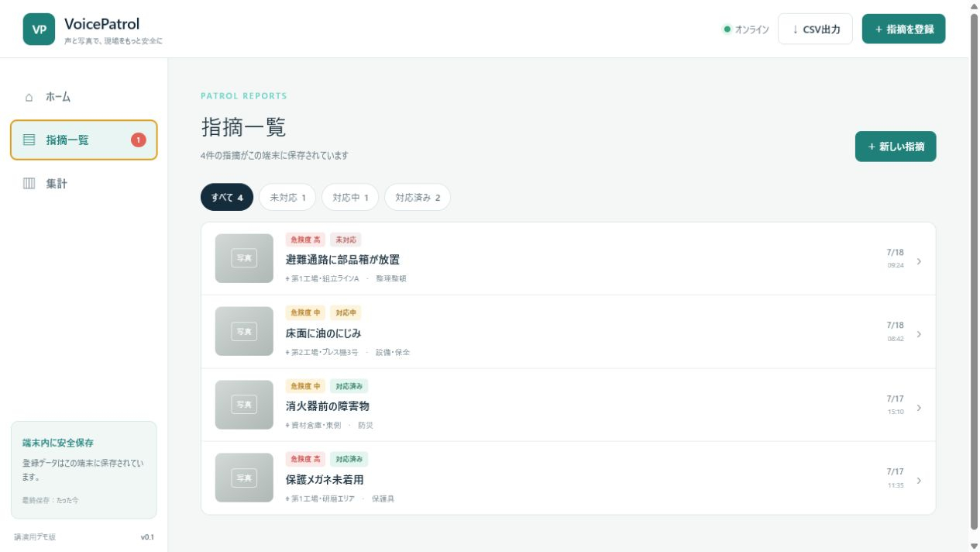980x552 pixels.
Task: Expand chevron on 床面に油のにじみ row
Action: point(920,334)
